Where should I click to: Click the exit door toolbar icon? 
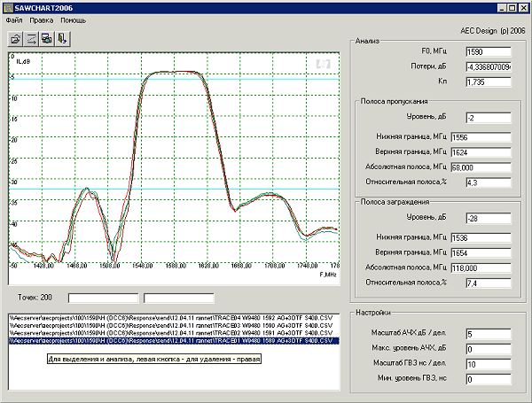pyautogui.click(x=62, y=38)
